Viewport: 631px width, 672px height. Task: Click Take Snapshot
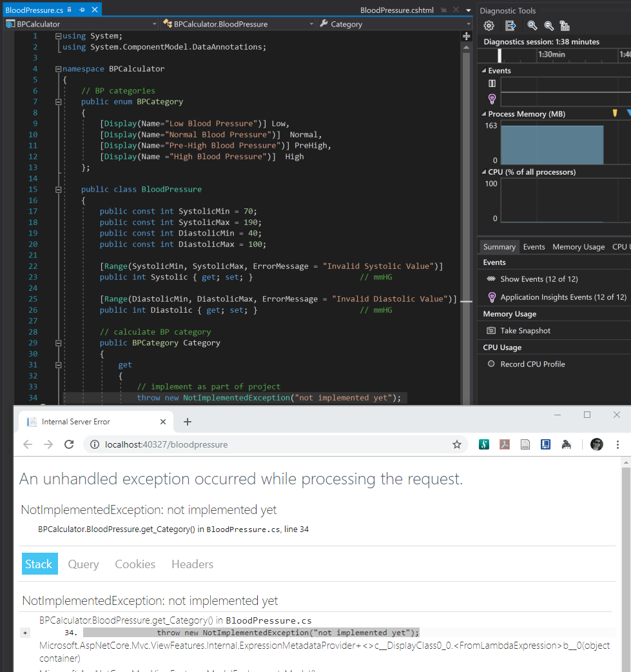coord(525,330)
